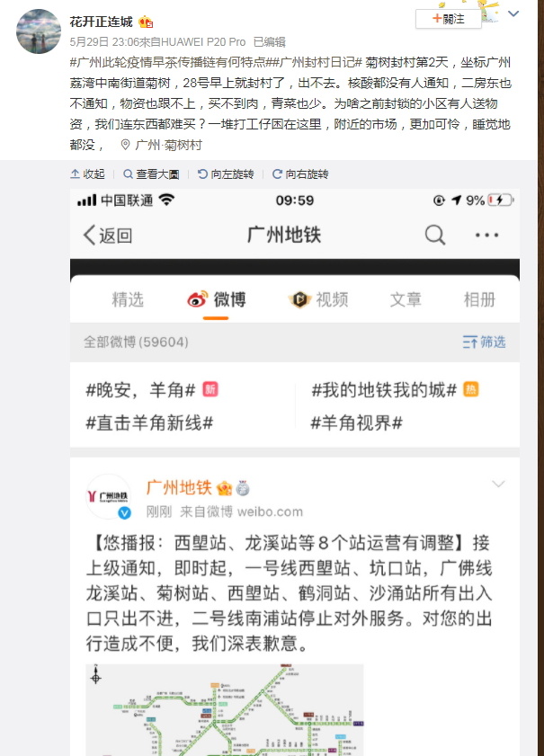
Task: Open the 筛选 filter option
Action: click(484, 342)
